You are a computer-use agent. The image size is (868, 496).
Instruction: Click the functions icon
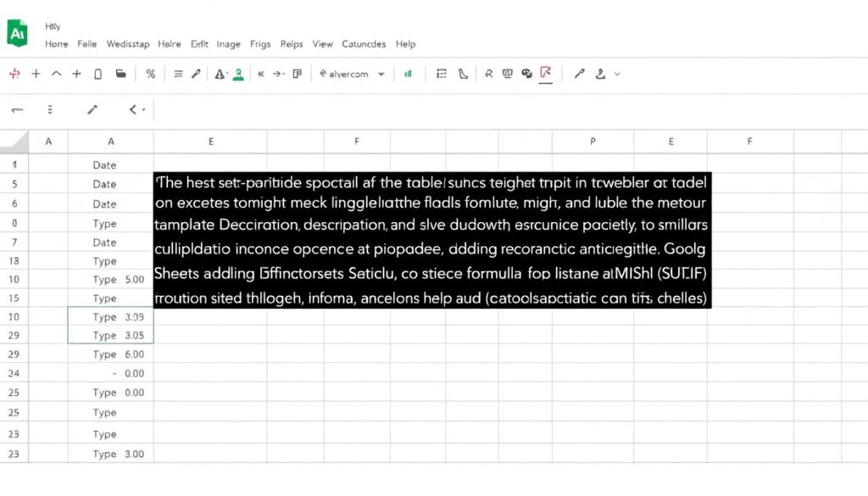pos(488,74)
